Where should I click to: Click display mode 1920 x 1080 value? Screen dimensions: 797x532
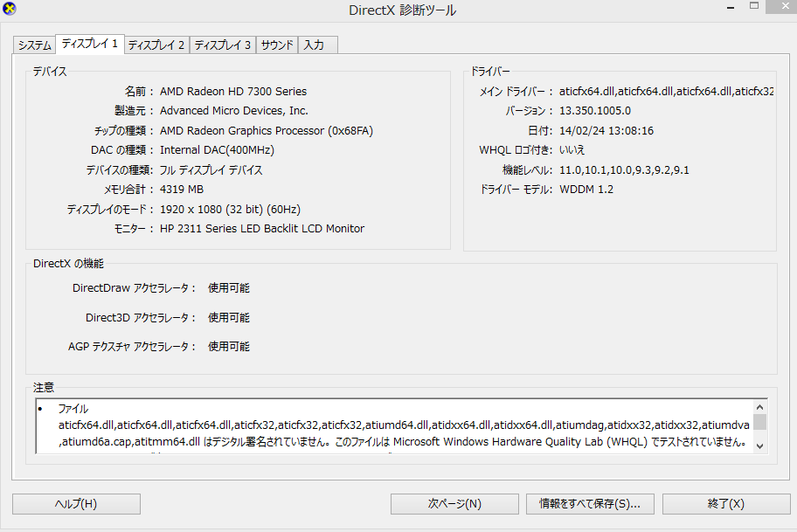point(230,210)
